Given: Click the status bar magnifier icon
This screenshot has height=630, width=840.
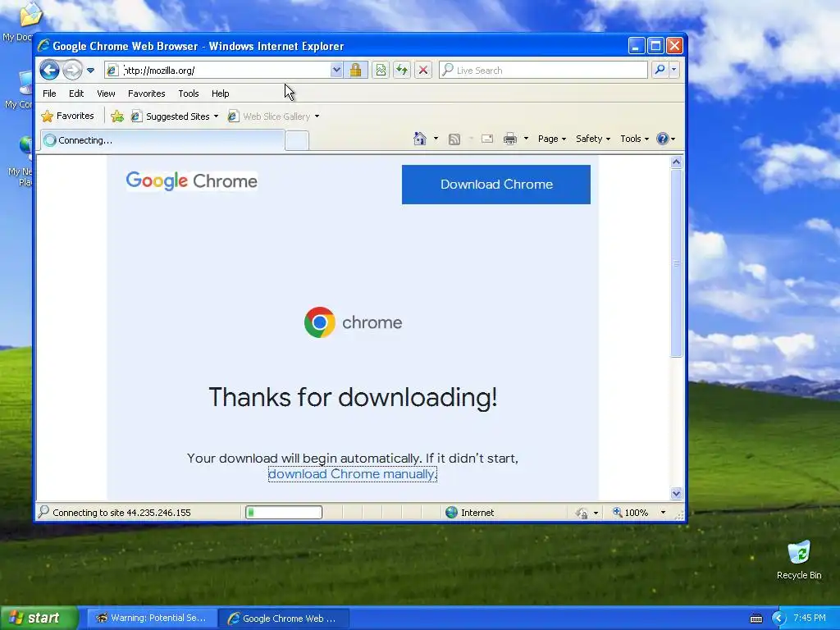Looking at the screenshot, I should [43, 512].
